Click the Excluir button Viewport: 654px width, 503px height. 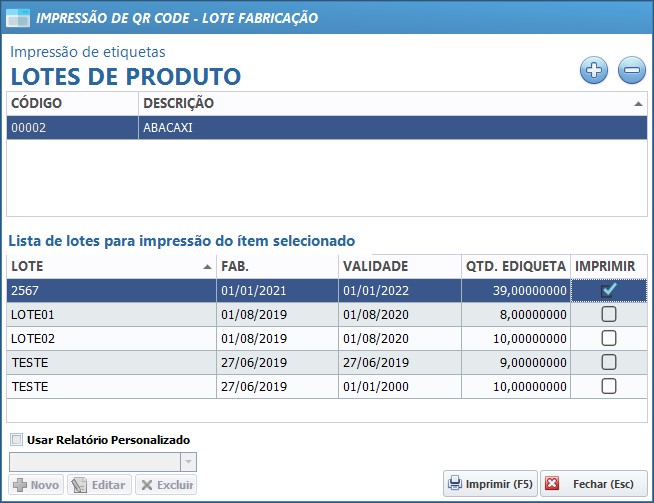click(166, 485)
